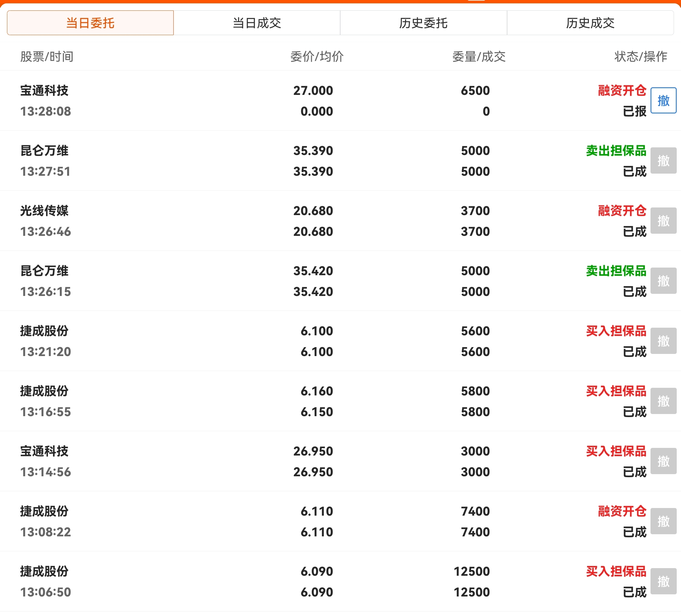Click the 委量/成交 column header

click(x=479, y=56)
